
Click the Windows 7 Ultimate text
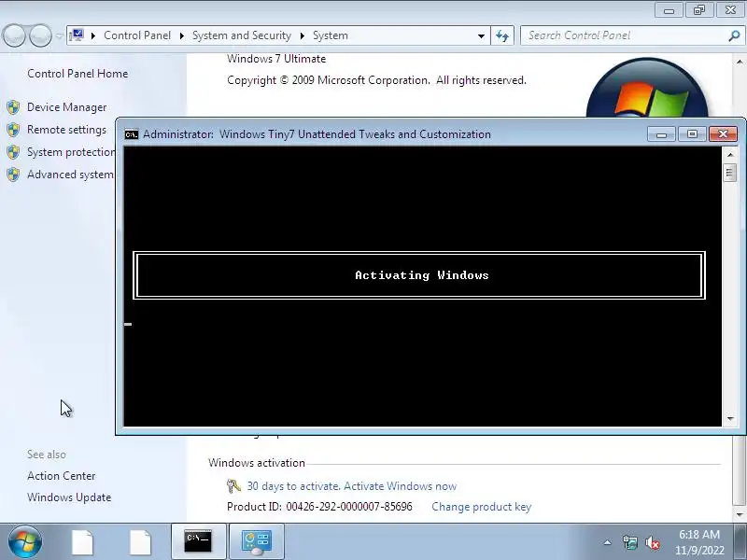click(276, 59)
